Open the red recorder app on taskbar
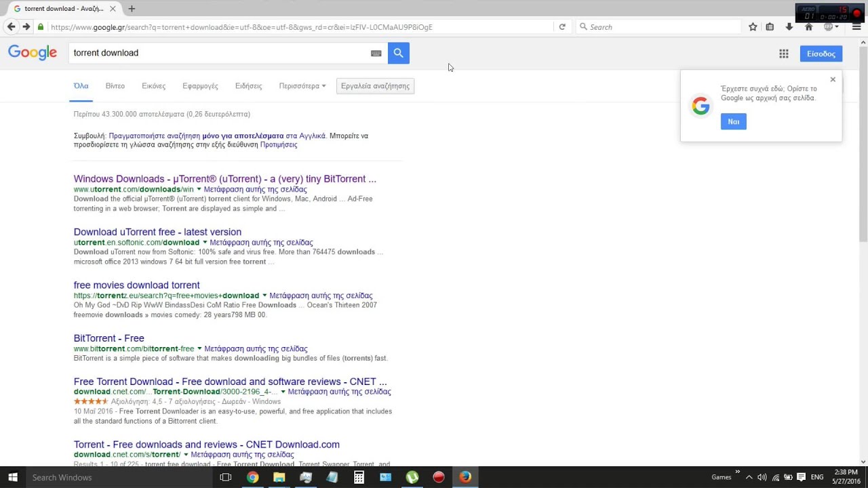 coord(439,477)
